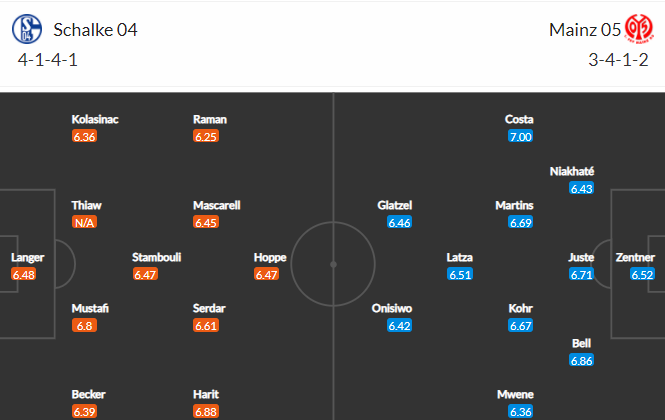Screen dimensions: 665x420
Task: Select goalkeeper Zentner on the pitch
Action: click(635, 258)
